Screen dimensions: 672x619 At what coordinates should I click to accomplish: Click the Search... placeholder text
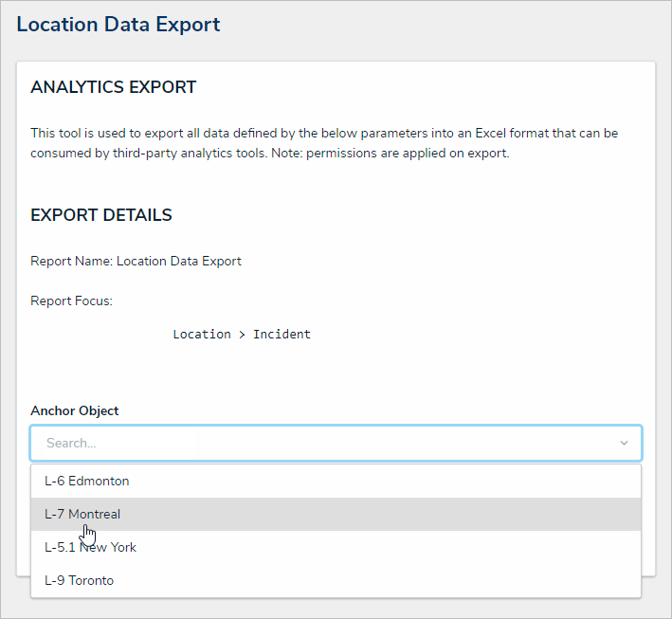[71, 443]
